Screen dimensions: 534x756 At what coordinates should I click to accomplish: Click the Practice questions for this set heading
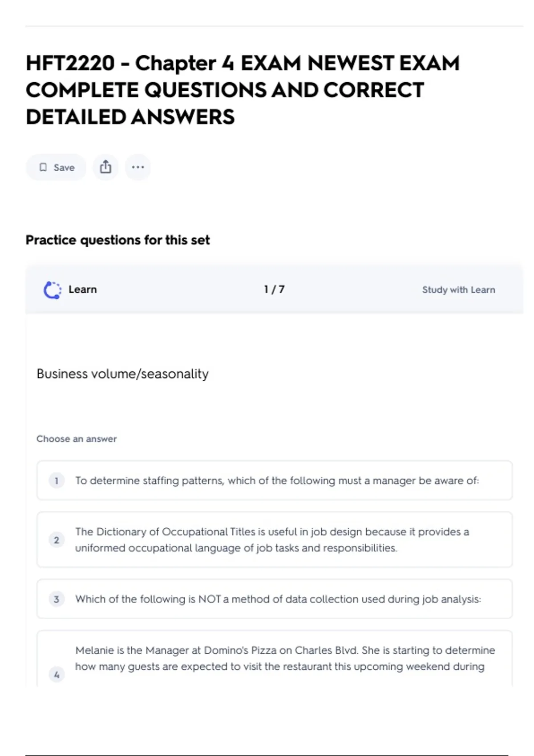[117, 240]
